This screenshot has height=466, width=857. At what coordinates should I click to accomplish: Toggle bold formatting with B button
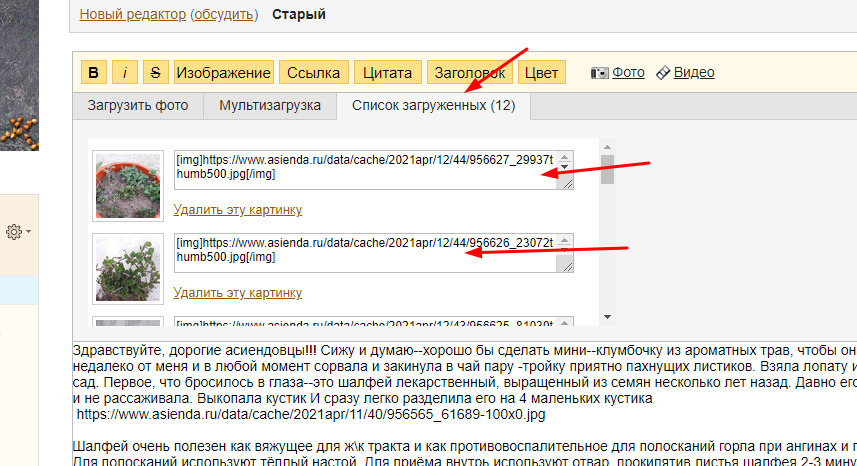click(93, 72)
